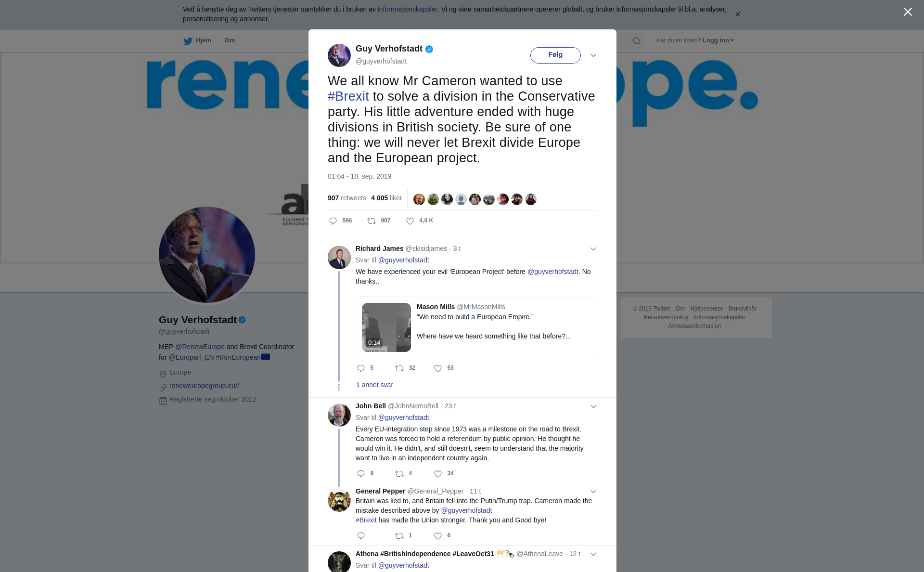Expand options for Richard James's reply
924x572 pixels.
click(593, 249)
